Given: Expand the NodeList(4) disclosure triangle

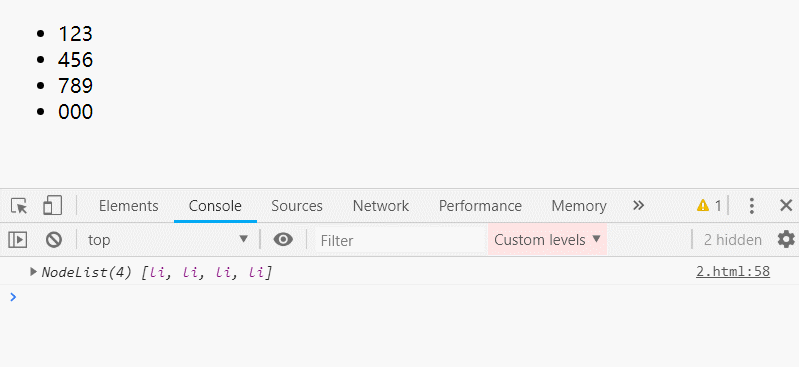Looking at the screenshot, I should click(34, 272).
